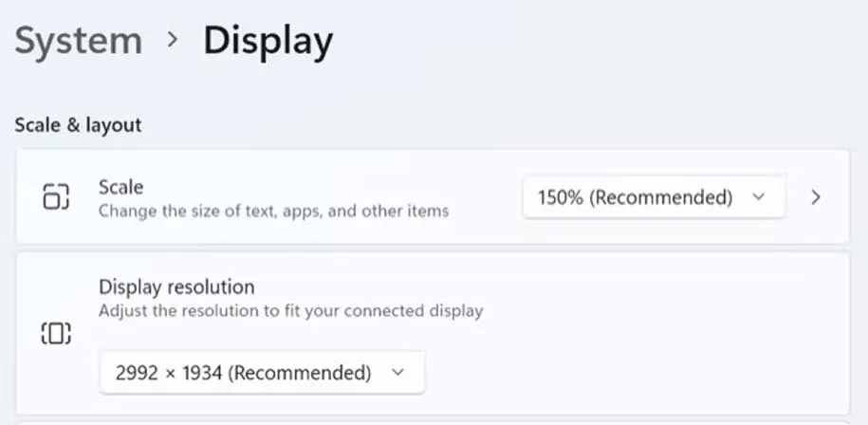
Task: Click the Display page title
Action: pos(268,41)
